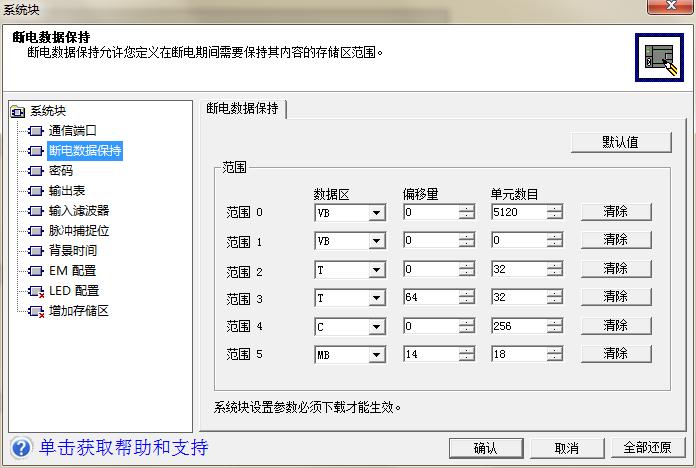Image resolution: width=696 pixels, height=468 pixels.
Task: Select the 密码 tree node
Action: pyautogui.click(x=61, y=171)
